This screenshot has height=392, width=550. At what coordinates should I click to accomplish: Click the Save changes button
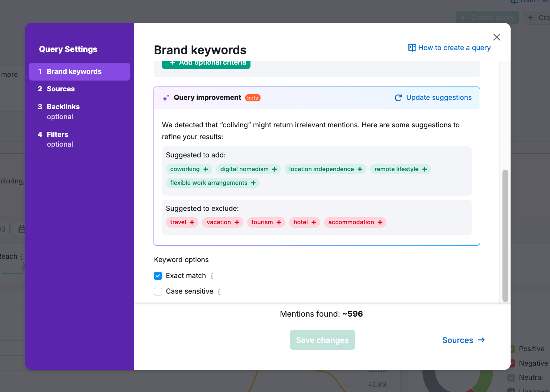tap(322, 340)
